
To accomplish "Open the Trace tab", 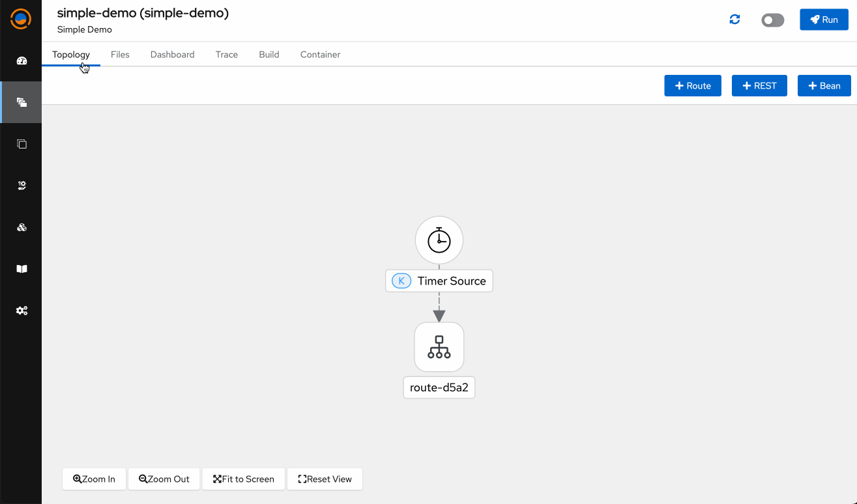I will click(226, 55).
